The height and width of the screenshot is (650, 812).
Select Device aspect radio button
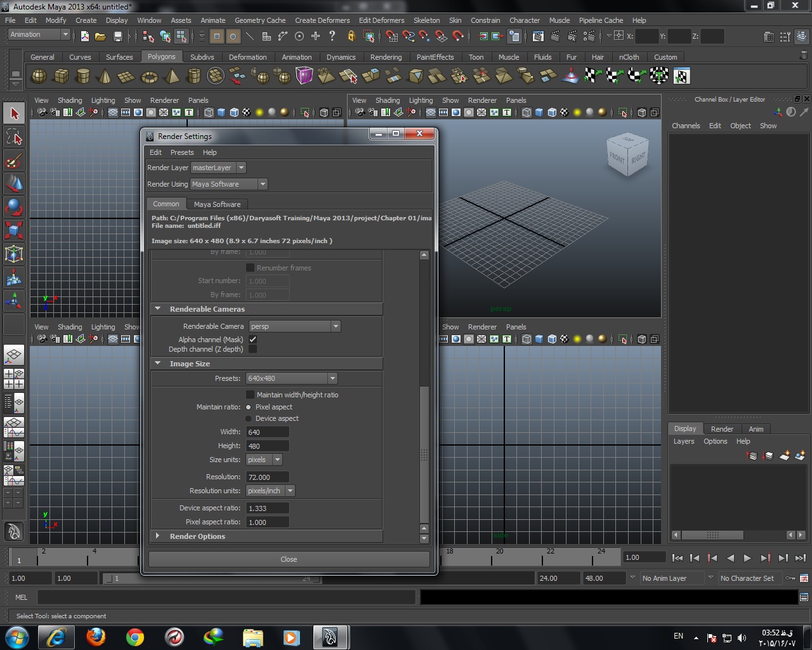point(248,418)
